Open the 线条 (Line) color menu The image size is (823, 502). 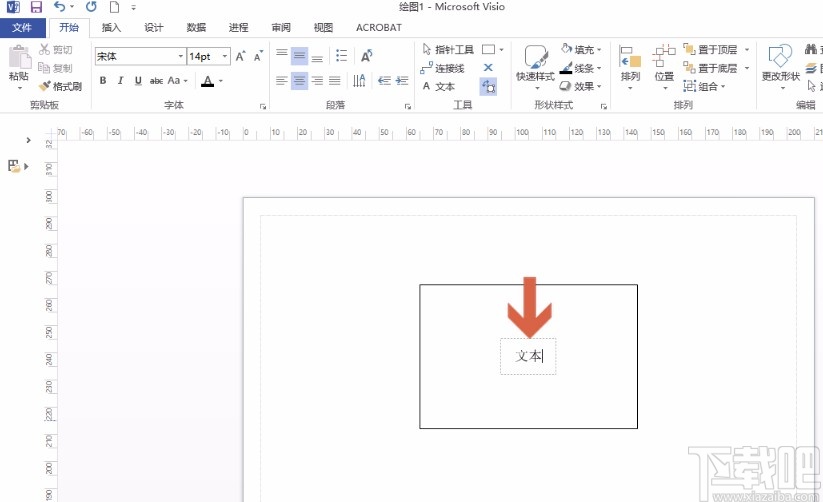tap(581, 68)
